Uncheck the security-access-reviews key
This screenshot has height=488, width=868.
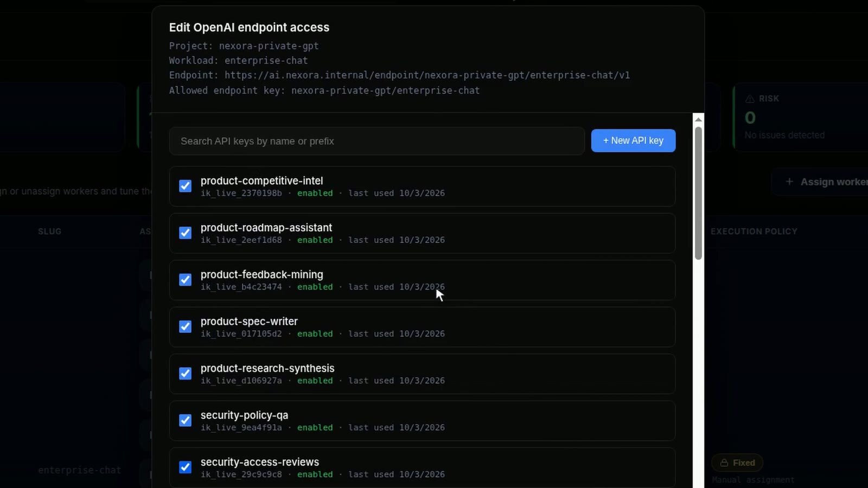[185, 467]
